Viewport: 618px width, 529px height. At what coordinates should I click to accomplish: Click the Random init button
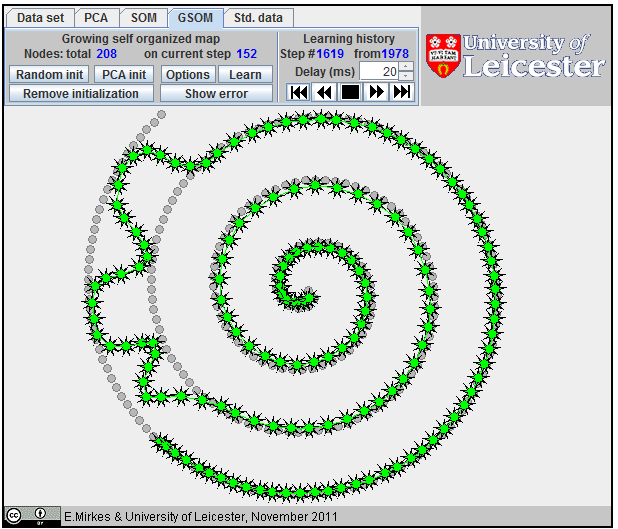click(x=49, y=75)
